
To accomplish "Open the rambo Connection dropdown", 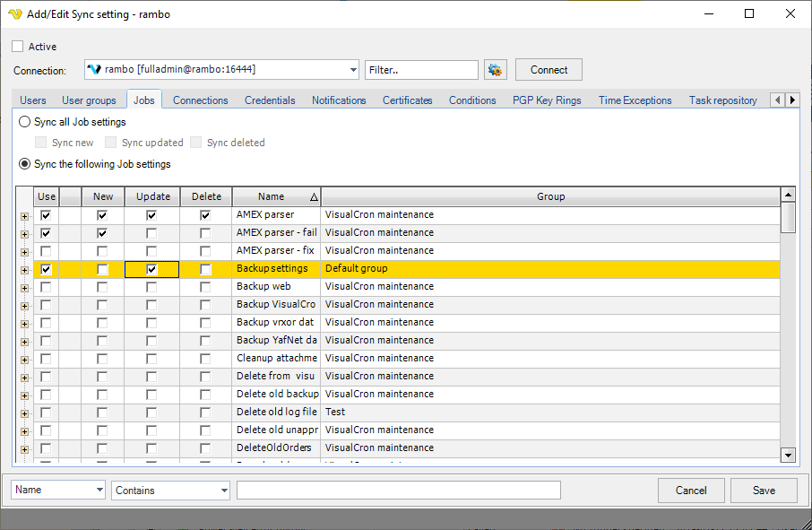I will tap(352, 70).
